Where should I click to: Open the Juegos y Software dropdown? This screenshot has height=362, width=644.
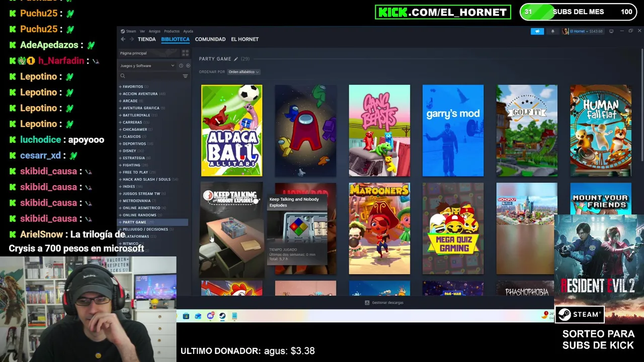(147, 66)
